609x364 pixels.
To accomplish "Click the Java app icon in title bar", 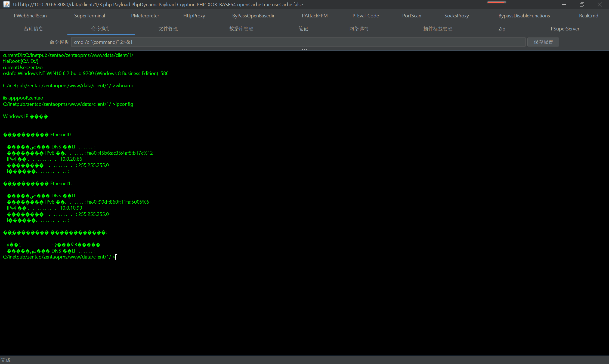I will tap(7, 4).
